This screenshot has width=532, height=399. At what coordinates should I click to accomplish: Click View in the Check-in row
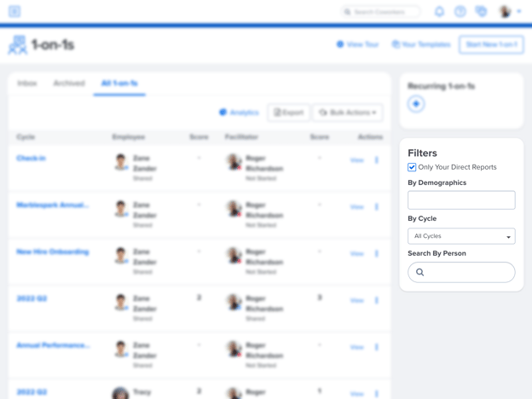[x=357, y=160]
